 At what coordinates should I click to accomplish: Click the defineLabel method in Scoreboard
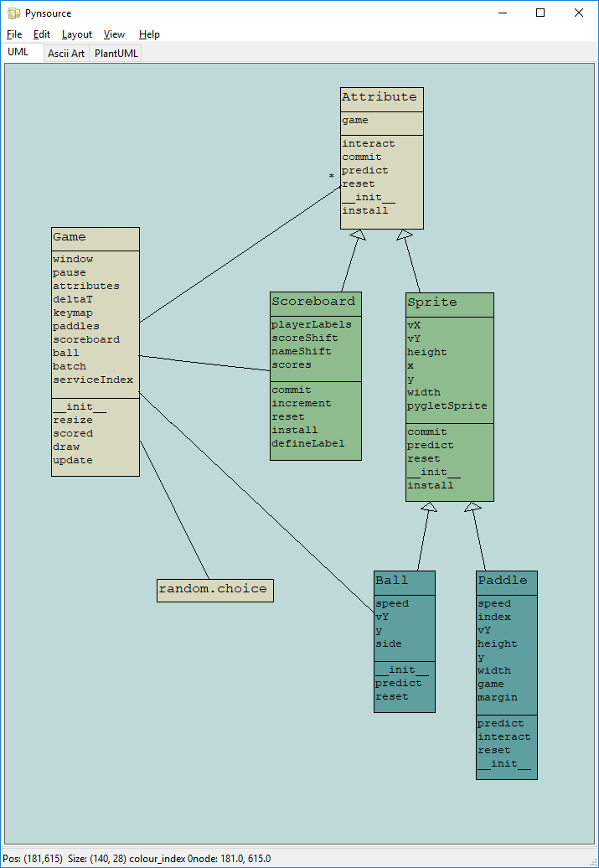click(x=307, y=444)
